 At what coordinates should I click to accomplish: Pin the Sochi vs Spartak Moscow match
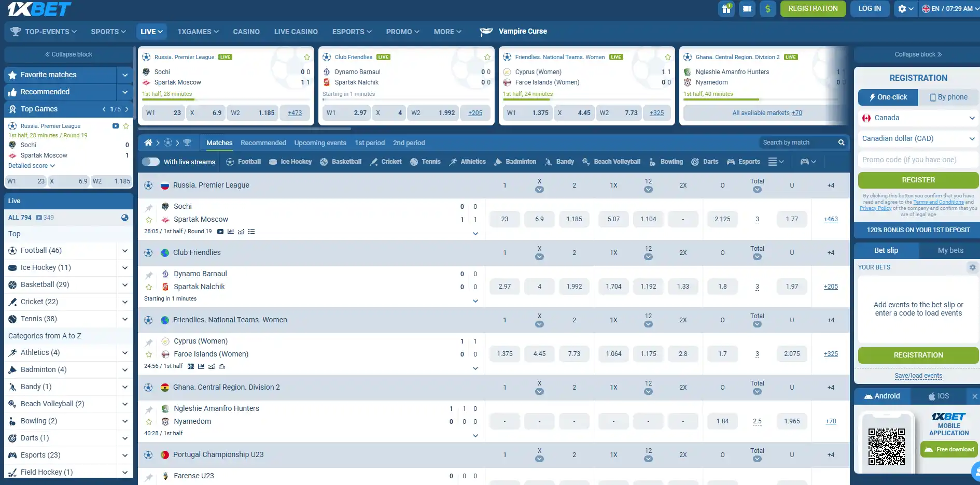[149, 208]
